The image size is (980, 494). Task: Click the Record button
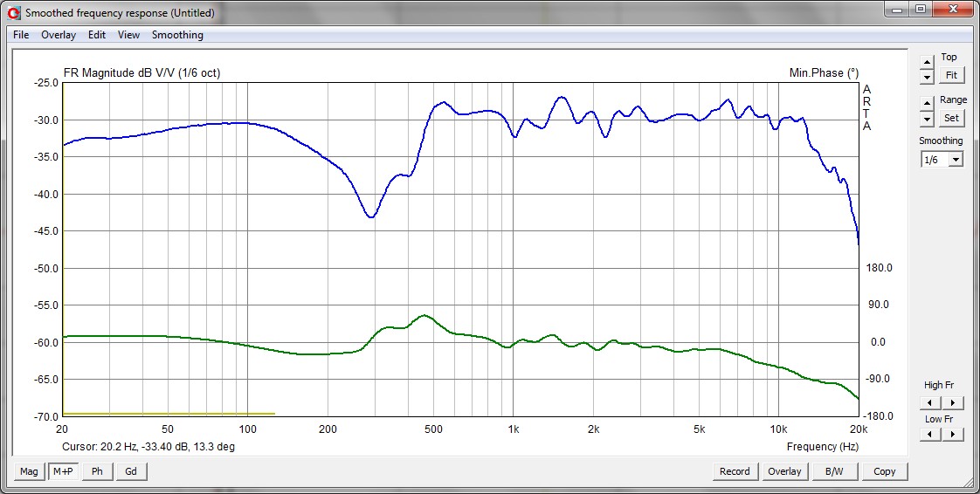[735, 471]
